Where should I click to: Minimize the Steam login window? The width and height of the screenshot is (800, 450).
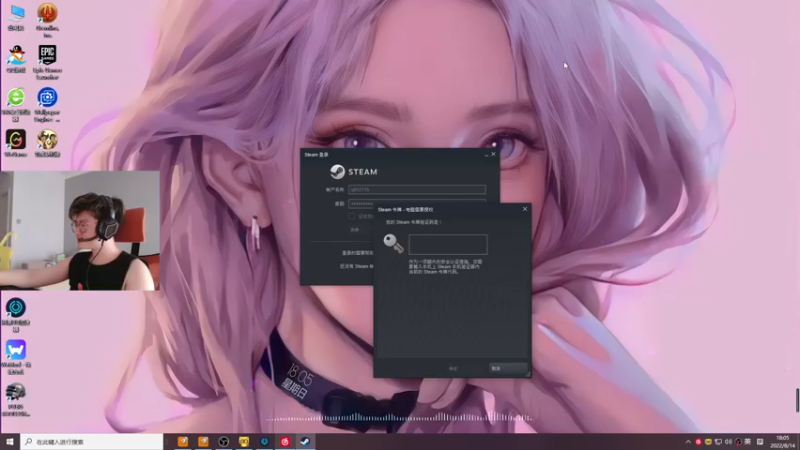pyautogui.click(x=486, y=155)
